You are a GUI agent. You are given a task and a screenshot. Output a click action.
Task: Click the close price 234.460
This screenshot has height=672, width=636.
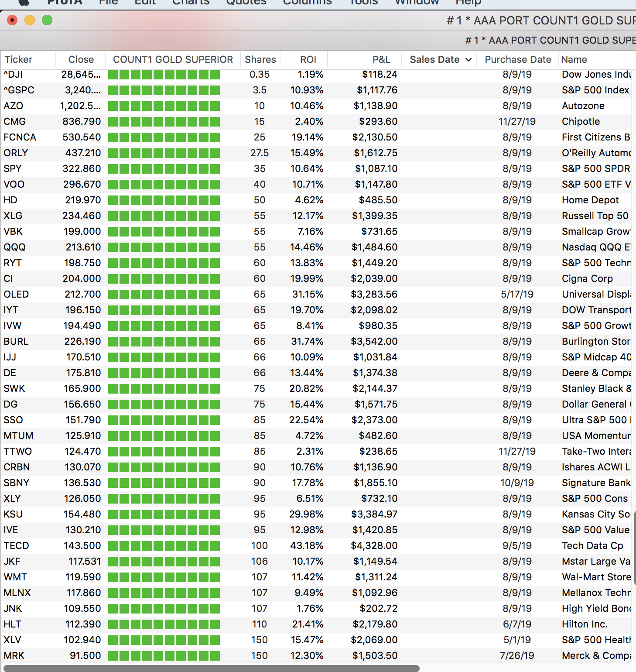pyautogui.click(x=82, y=216)
